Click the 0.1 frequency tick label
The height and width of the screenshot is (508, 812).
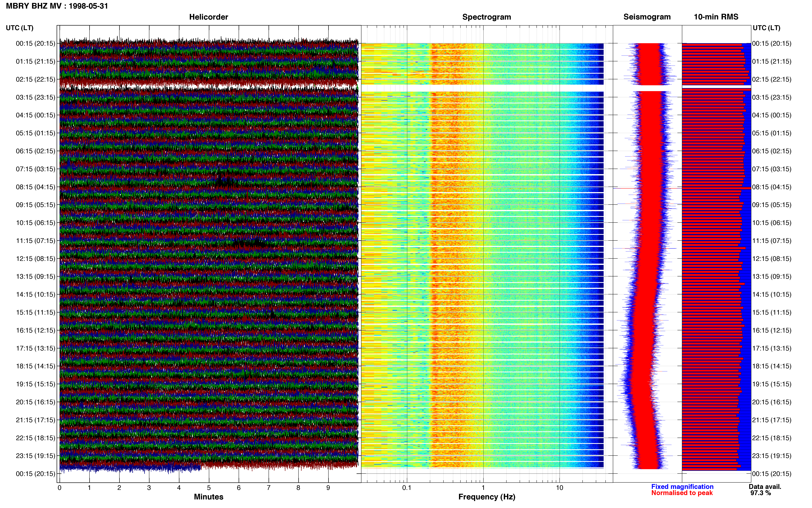click(407, 487)
